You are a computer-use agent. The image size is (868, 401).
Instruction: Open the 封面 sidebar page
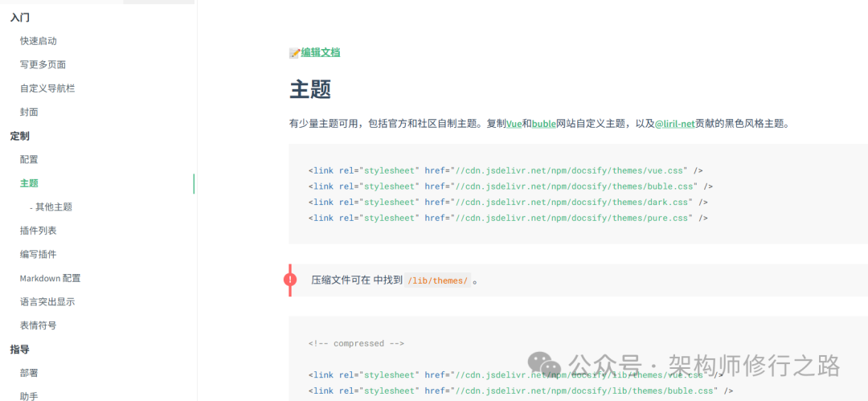coord(29,113)
